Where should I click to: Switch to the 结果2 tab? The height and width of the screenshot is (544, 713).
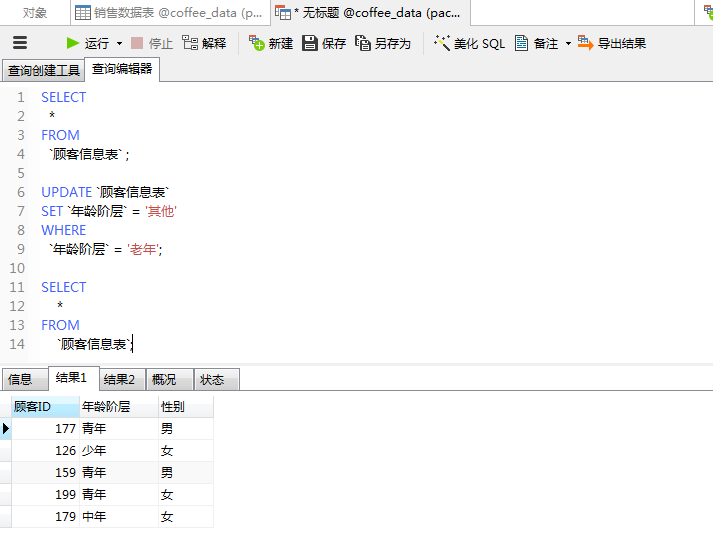[122, 379]
